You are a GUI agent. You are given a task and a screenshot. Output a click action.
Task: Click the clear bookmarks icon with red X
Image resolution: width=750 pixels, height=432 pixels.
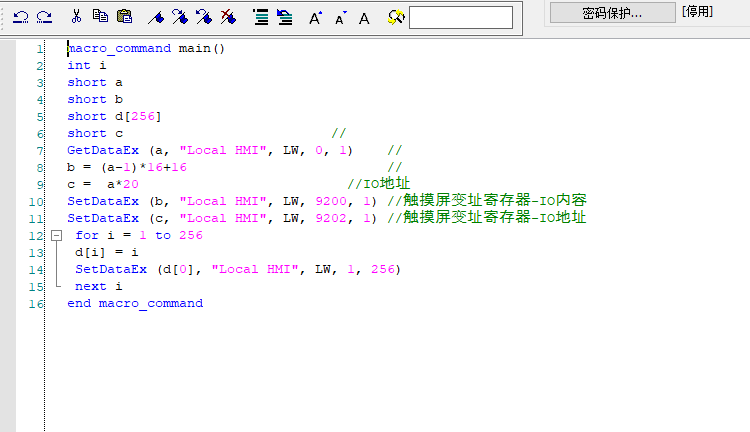coord(228,17)
